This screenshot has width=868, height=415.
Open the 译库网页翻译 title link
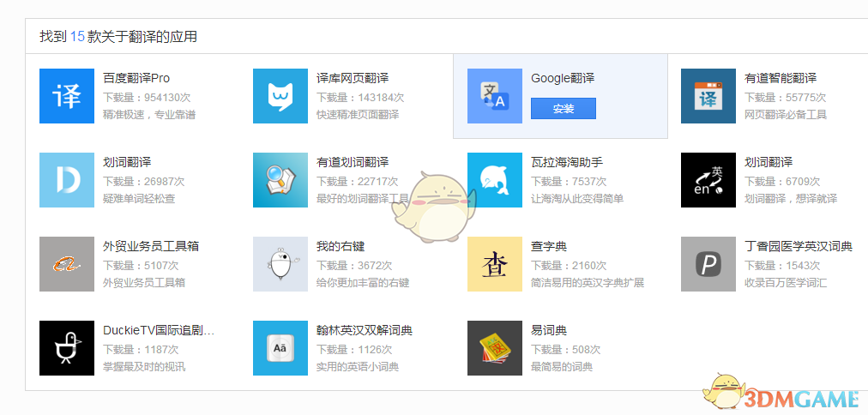[x=353, y=78]
